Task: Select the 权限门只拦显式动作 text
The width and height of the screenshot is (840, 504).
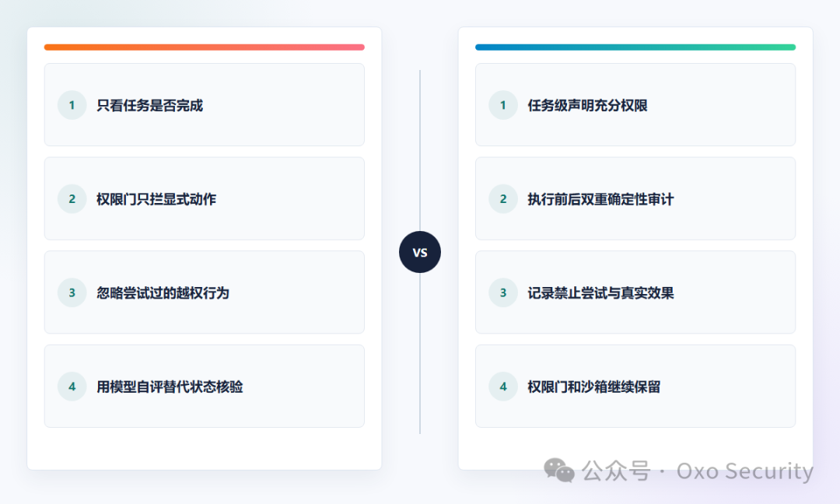Action: point(156,199)
